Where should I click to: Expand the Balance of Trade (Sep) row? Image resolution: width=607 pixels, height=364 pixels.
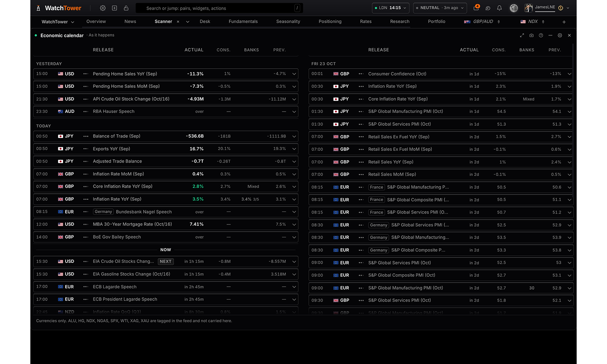294,136
